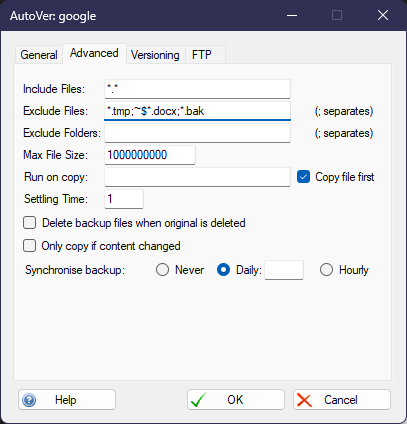407x424 pixels.
Task: Click the green checkmark OK icon
Action: (199, 400)
